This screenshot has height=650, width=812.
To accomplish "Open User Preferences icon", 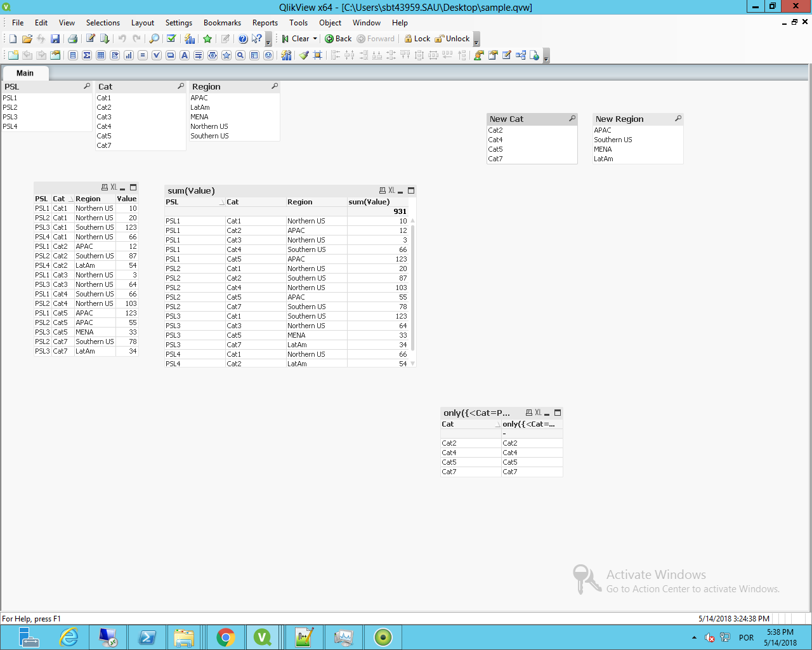I will [480, 55].
